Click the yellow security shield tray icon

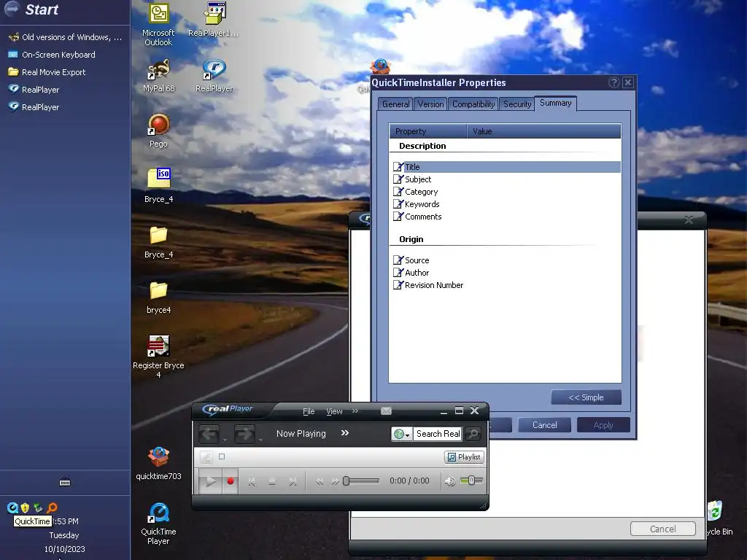tap(26, 507)
